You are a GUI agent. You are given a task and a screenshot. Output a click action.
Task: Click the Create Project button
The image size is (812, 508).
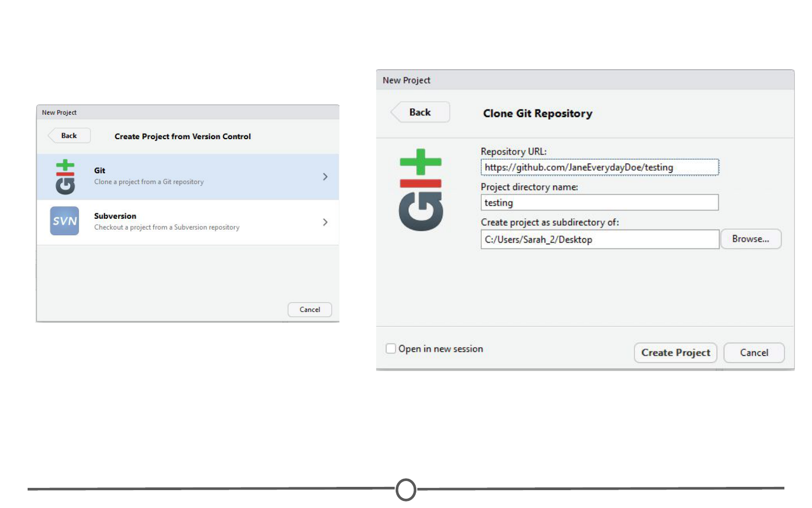(x=675, y=353)
